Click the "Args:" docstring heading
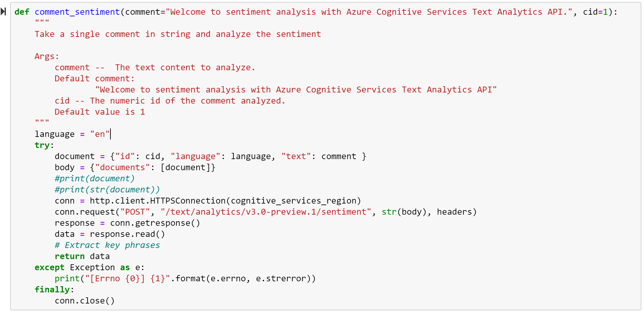This screenshot has height=312, width=644. pyautogui.click(x=47, y=57)
